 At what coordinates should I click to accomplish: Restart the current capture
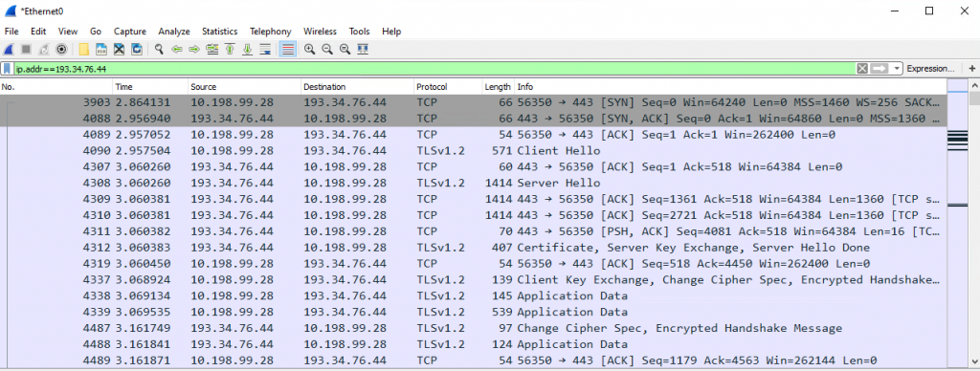tap(44, 50)
